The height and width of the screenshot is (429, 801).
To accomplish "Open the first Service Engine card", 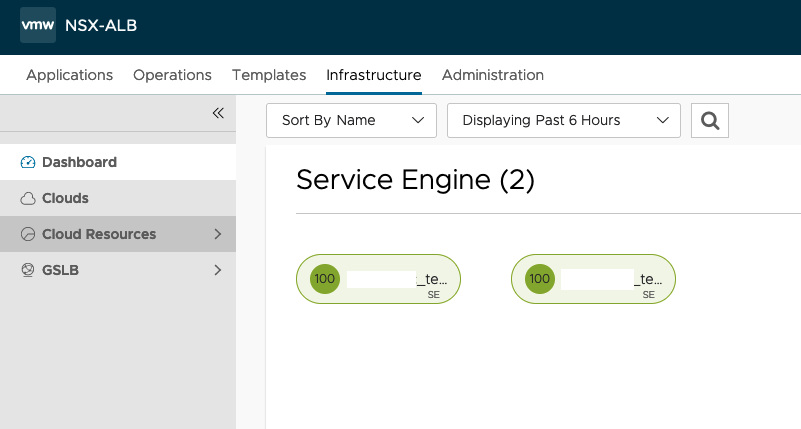I will pos(379,279).
